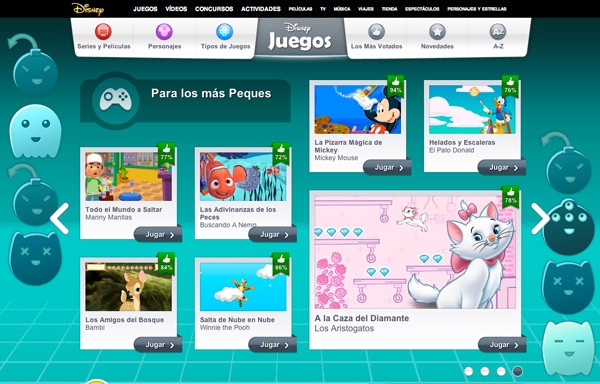Image resolution: width=600 pixels, height=384 pixels.
Task: Open the CONCURSOS menu item
Action: 214,9
